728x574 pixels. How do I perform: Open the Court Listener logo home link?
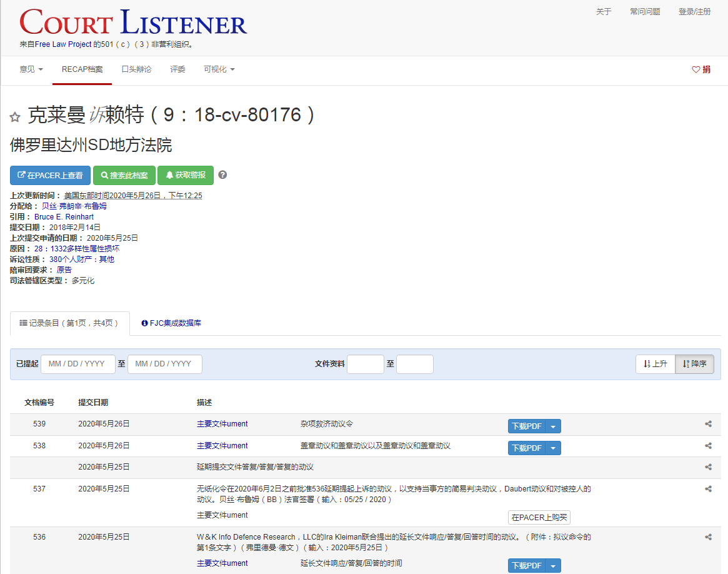point(133,23)
